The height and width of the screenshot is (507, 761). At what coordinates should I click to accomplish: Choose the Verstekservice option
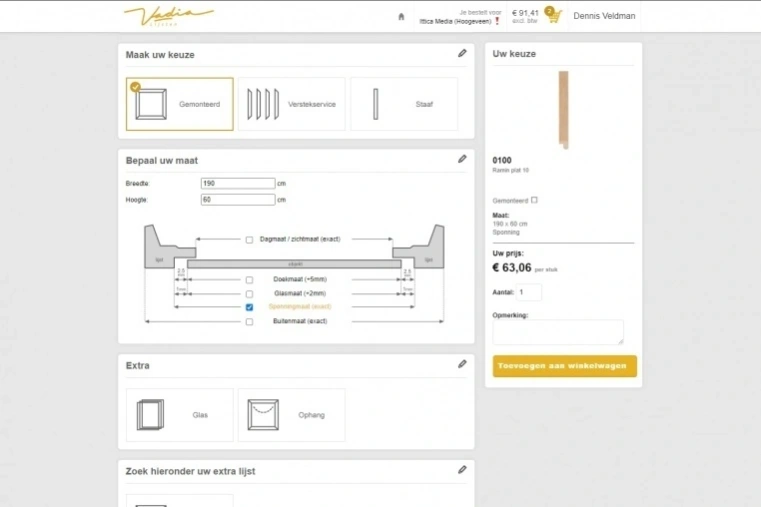click(292, 104)
